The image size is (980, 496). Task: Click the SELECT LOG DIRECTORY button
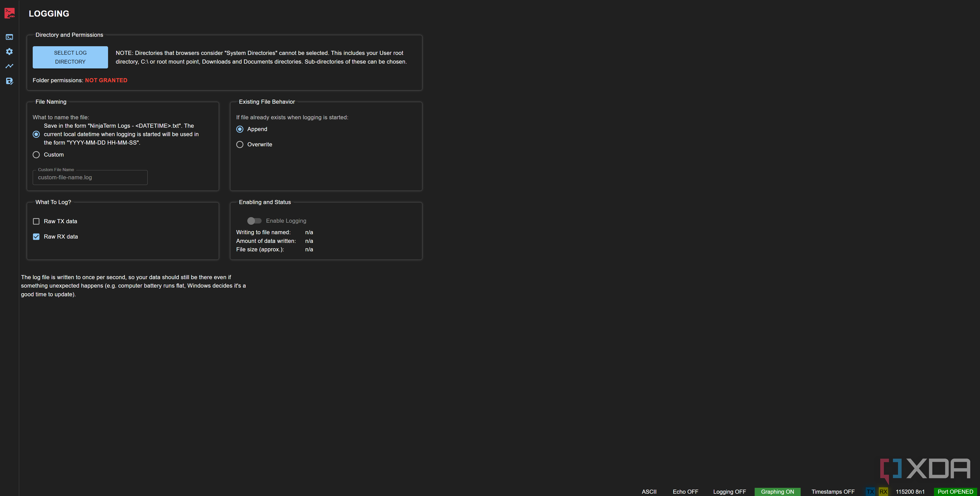click(x=70, y=57)
